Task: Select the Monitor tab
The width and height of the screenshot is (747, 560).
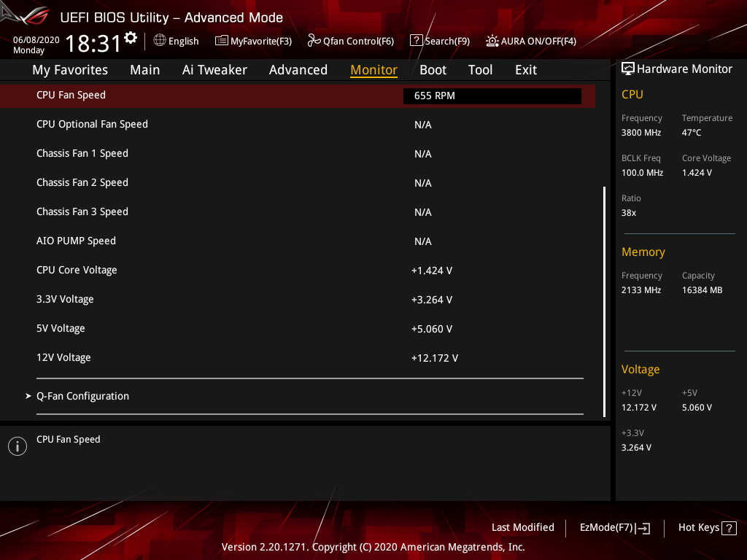Action: pos(374,70)
